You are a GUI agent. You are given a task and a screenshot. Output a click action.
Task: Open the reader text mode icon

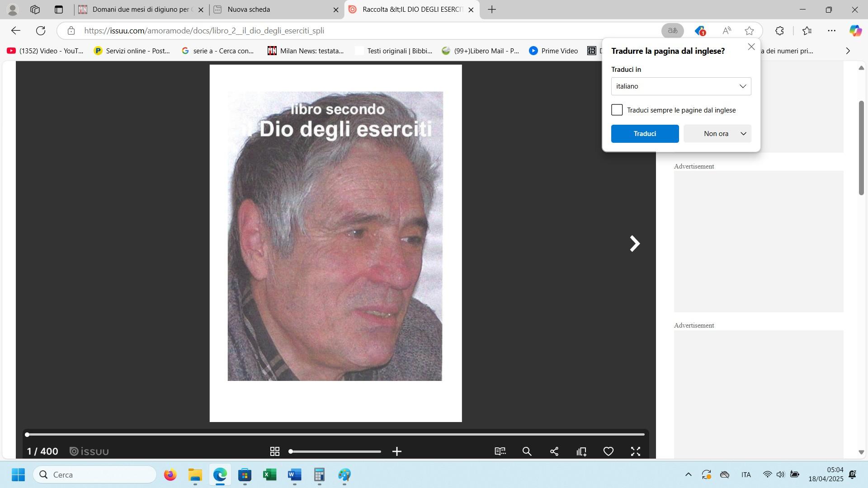500,451
